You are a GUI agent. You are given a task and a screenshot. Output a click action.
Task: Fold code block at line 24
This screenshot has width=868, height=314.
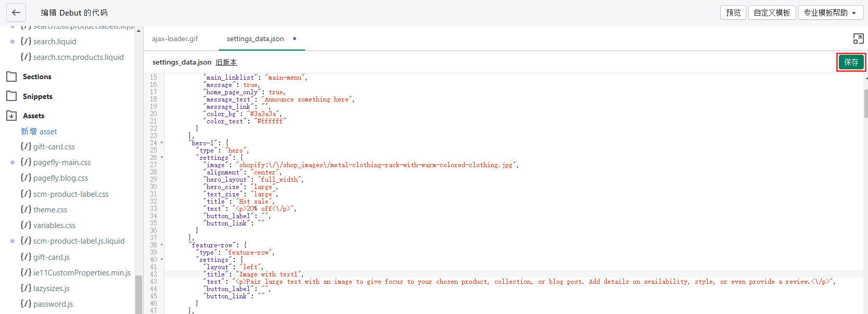tap(162, 143)
